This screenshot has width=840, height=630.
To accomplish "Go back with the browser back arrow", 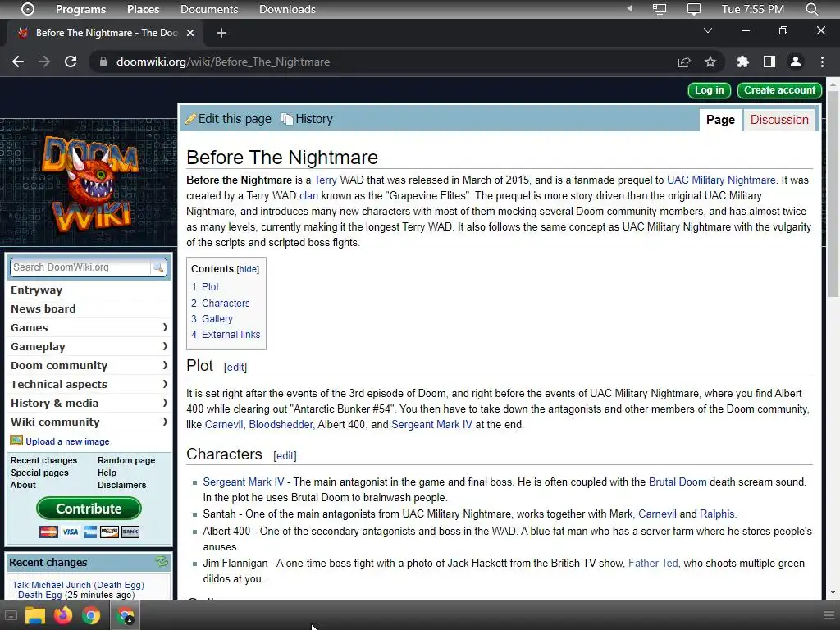I will click(x=18, y=62).
